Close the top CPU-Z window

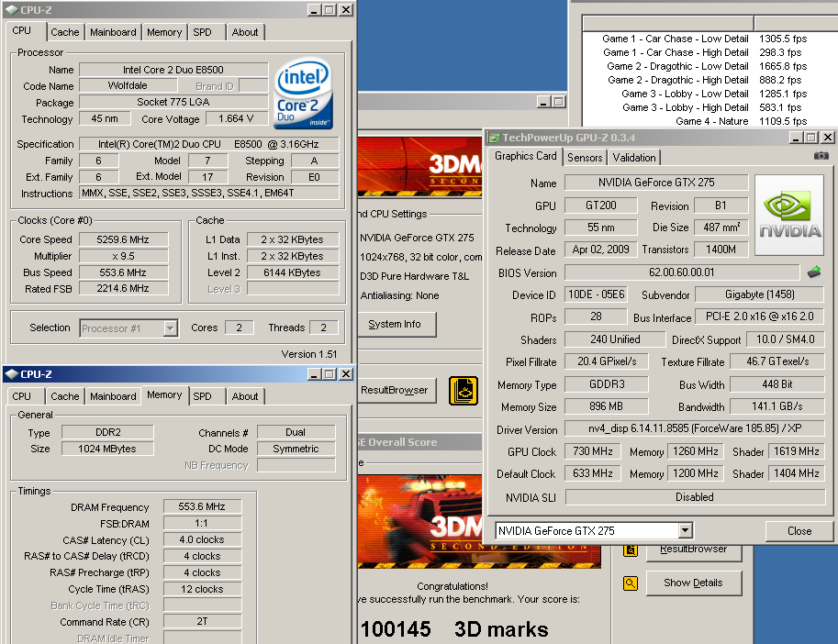pos(346,9)
